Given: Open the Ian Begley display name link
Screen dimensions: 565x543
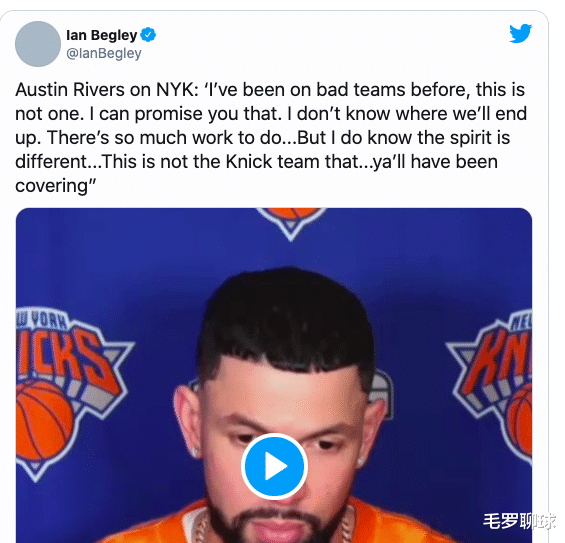Looking at the screenshot, I should [x=102, y=35].
